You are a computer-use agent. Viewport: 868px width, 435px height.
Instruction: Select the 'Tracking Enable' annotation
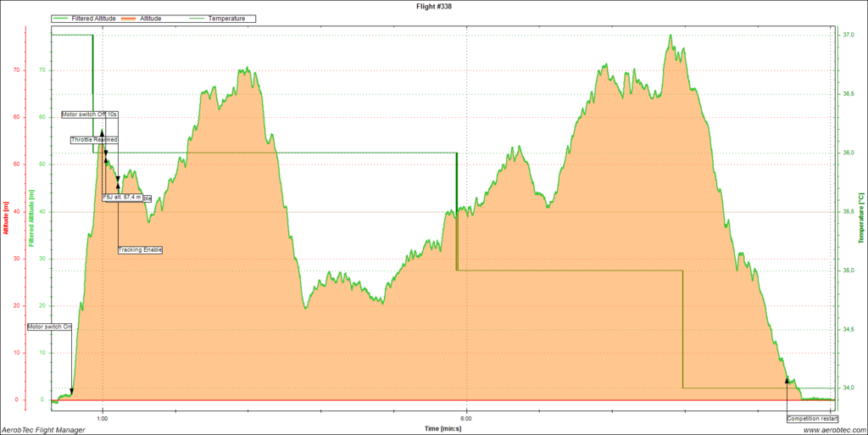coord(140,250)
